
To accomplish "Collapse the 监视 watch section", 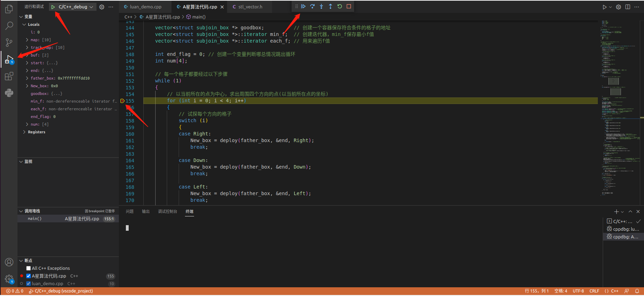I will click(21, 162).
